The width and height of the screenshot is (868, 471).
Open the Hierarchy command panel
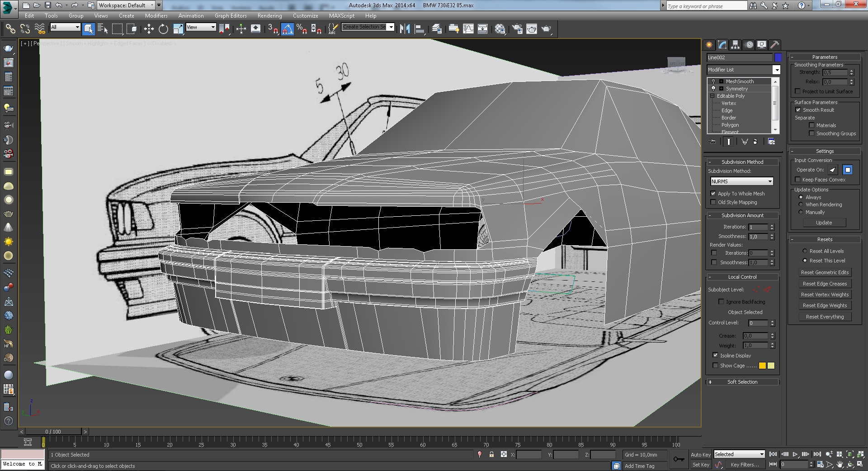point(735,44)
